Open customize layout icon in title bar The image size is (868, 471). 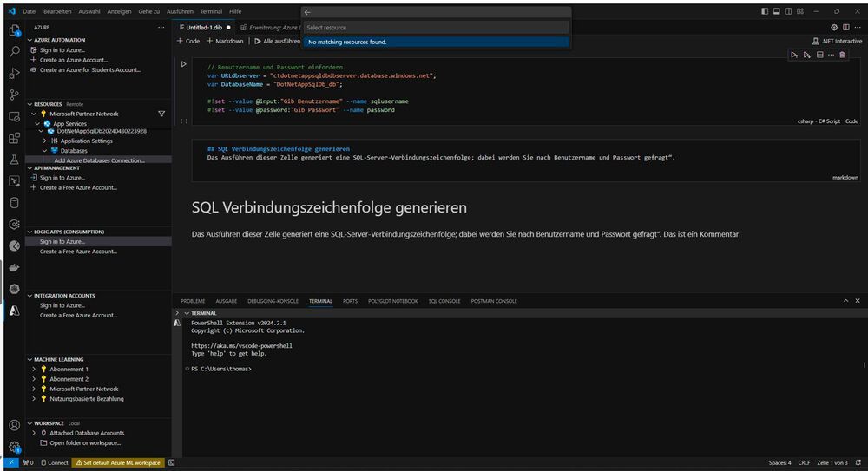800,11
